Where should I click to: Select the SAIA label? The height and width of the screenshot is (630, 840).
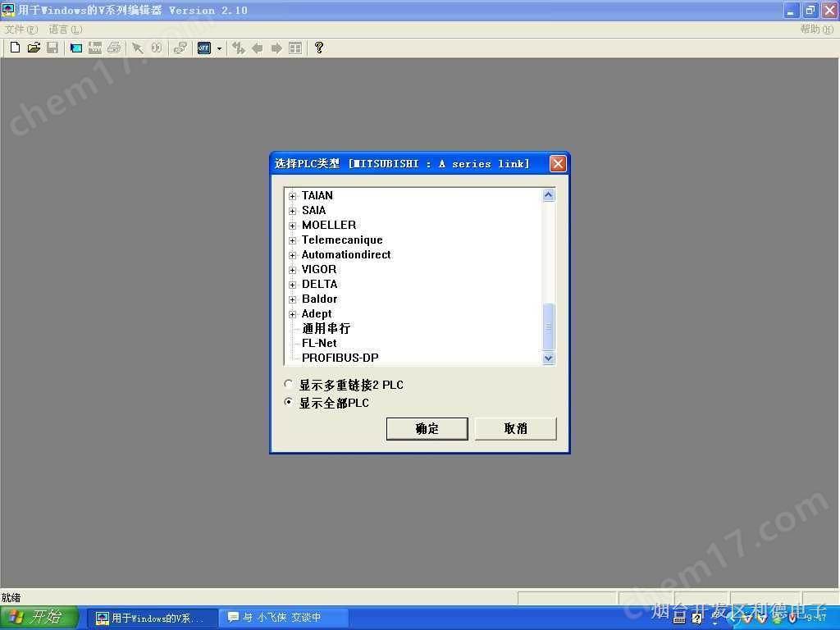pyautogui.click(x=314, y=211)
